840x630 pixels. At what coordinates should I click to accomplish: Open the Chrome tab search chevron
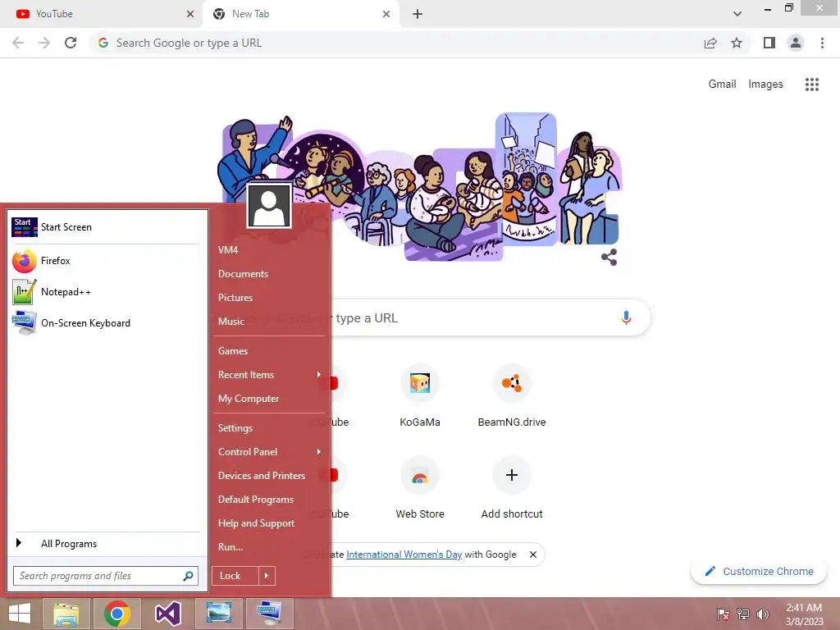(x=737, y=14)
